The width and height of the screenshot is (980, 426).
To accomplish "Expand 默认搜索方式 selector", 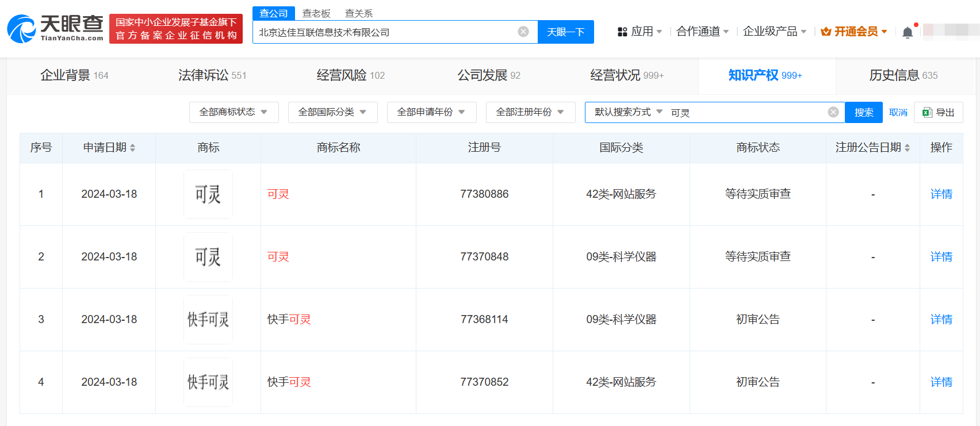I will (628, 112).
